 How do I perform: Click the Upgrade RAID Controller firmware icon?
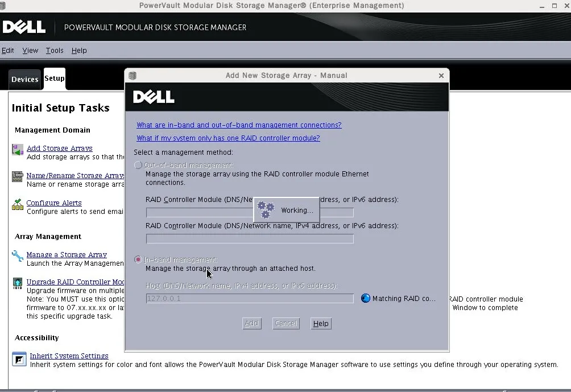coord(18,283)
